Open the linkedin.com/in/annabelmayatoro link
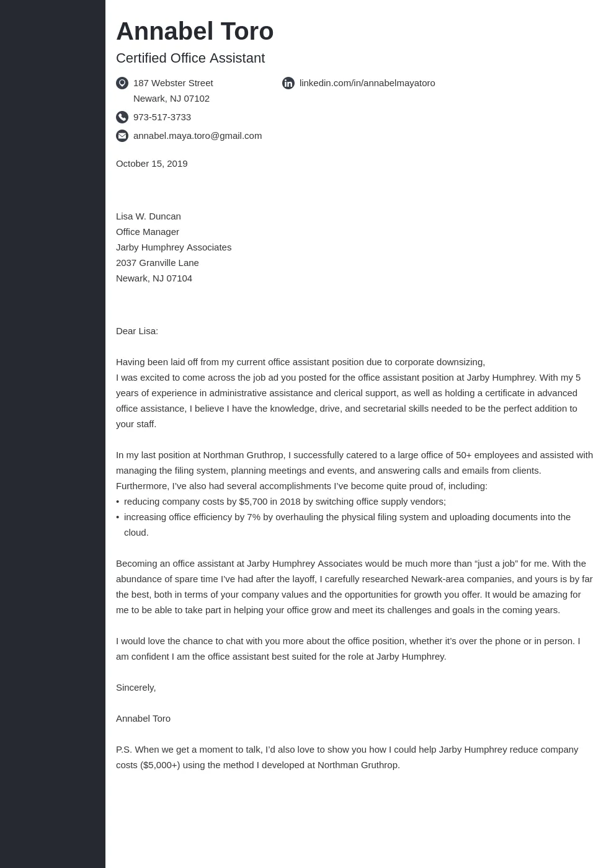This screenshot has width=614, height=868. (x=367, y=83)
